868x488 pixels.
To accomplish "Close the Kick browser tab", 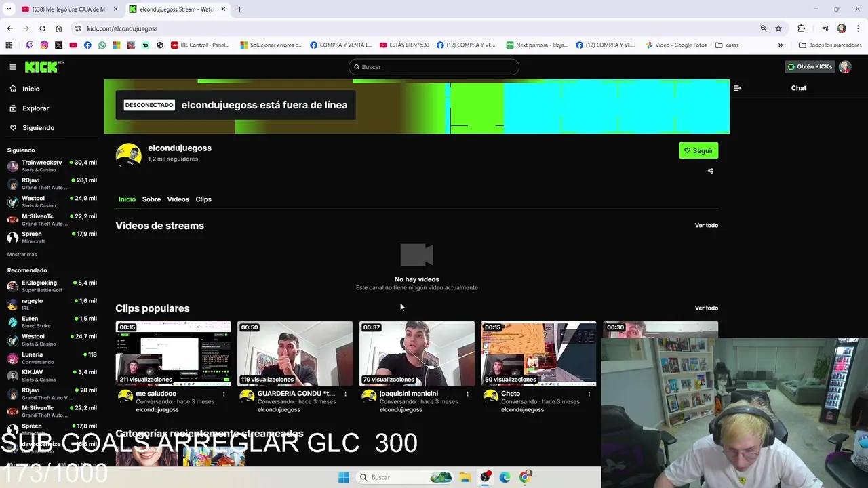I will [x=223, y=9].
